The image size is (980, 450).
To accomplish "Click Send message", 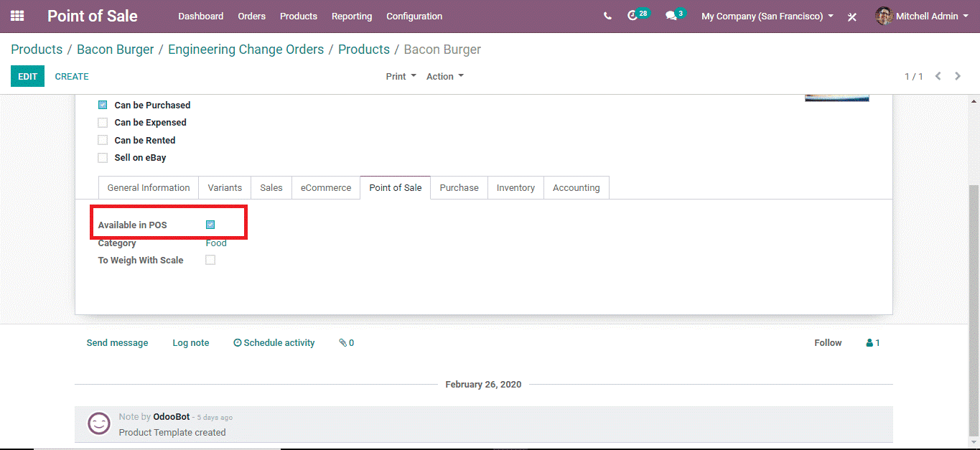I will point(118,343).
